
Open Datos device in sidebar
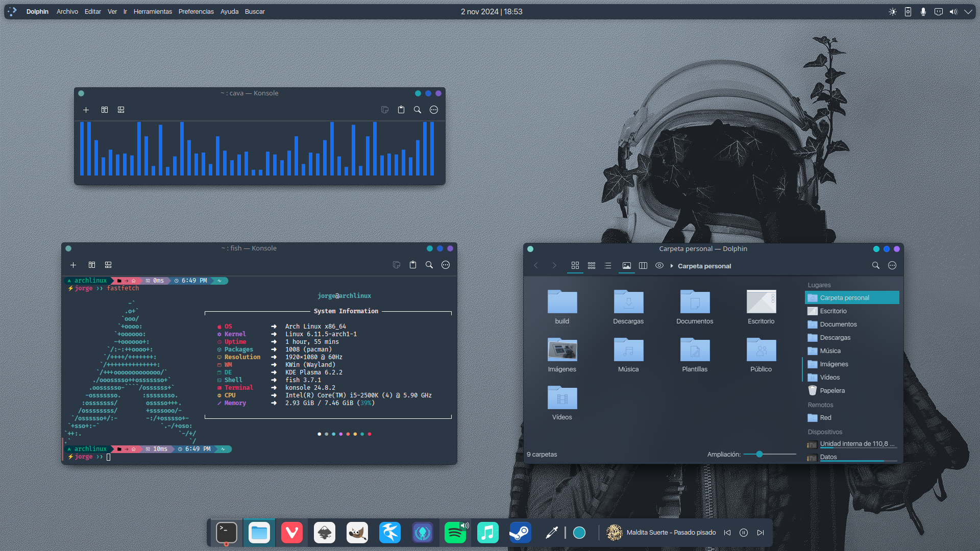[x=852, y=457]
